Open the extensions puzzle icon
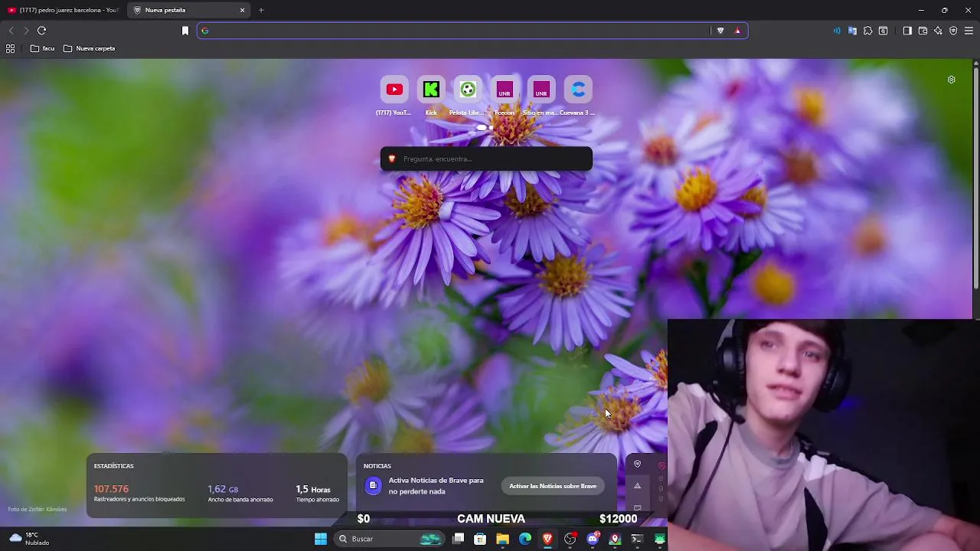 coord(867,31)
